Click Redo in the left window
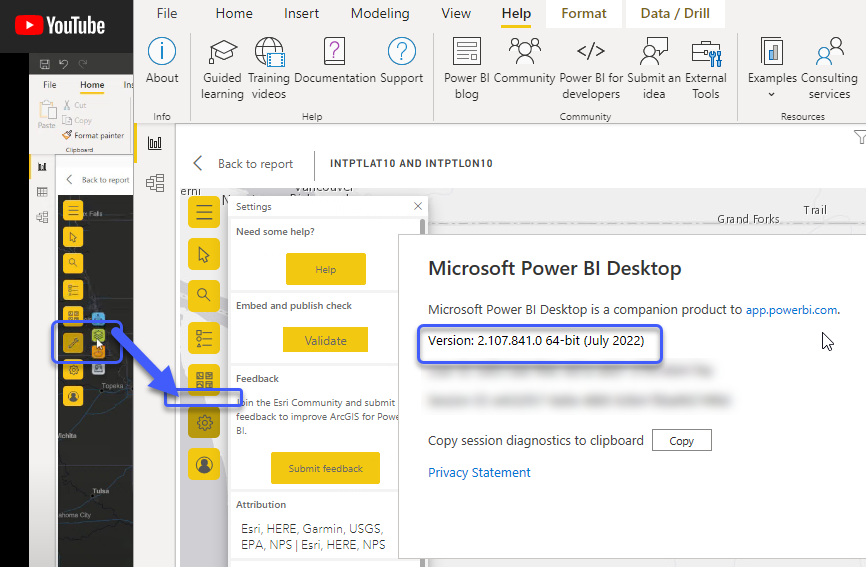The width and height of the screenshot is (866, 567). coord(83,64)
